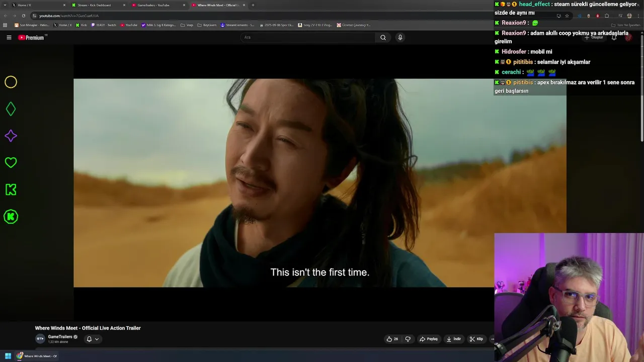
Task: Click the green square Kick K icon
Action: point(11,190)
